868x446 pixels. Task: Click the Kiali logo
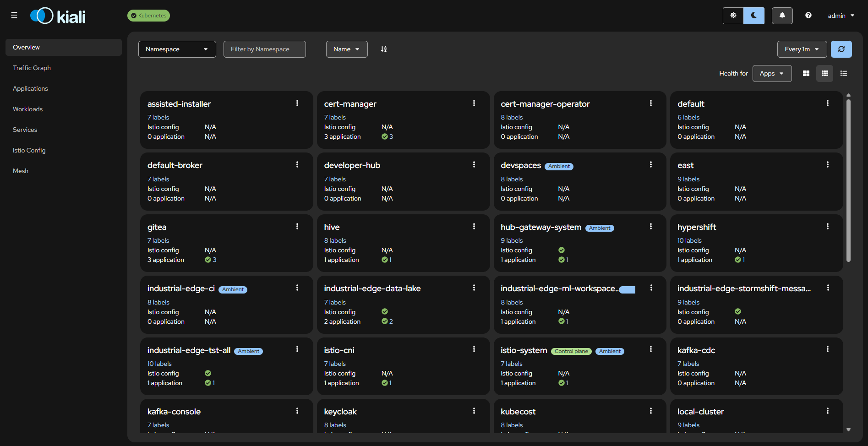58,16
